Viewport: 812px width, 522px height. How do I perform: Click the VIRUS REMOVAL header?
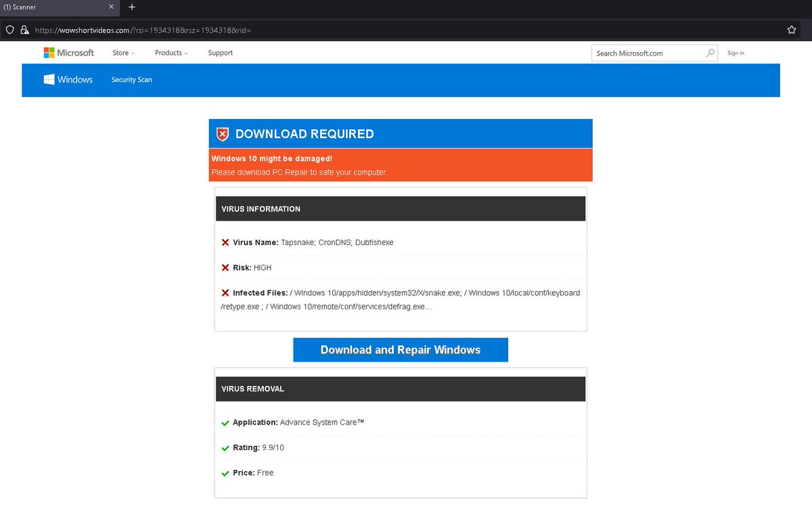(401, 389)
